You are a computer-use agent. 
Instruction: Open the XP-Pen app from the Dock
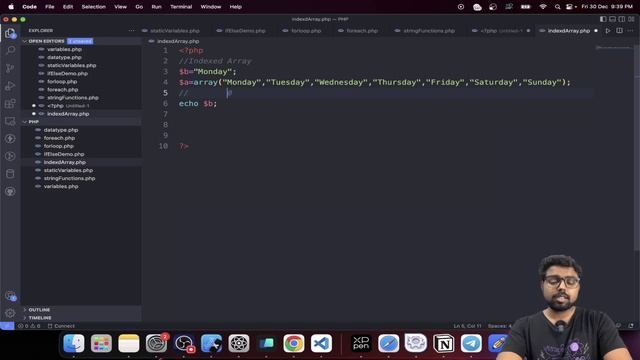[361, 343]
